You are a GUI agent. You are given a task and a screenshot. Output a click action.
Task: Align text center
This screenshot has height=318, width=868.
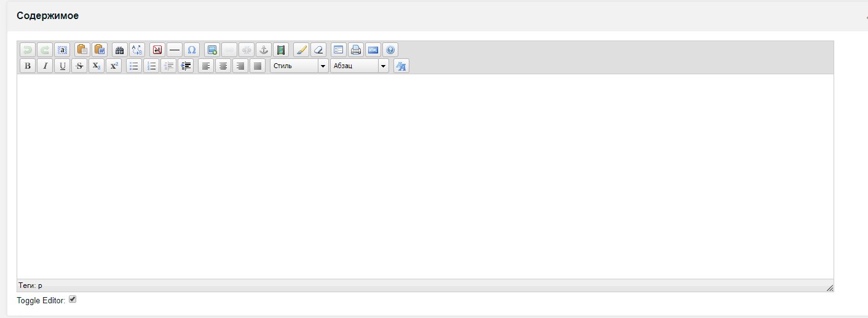tap(223, 66)
